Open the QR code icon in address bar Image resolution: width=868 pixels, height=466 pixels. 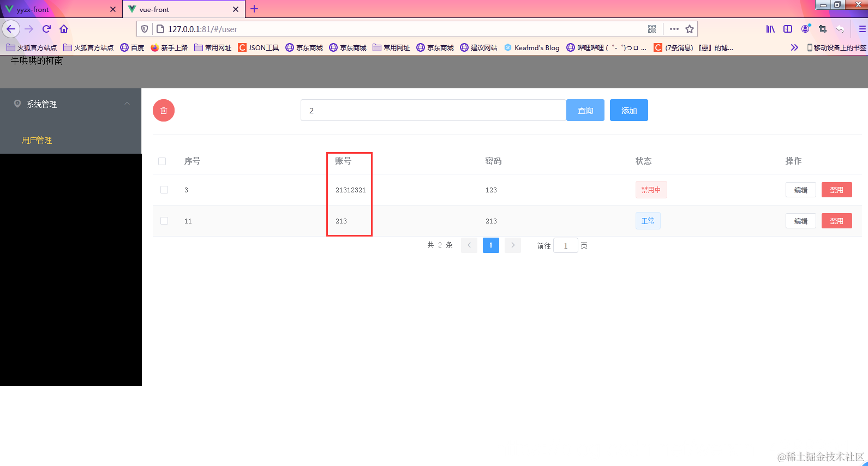tap(652, 29)
